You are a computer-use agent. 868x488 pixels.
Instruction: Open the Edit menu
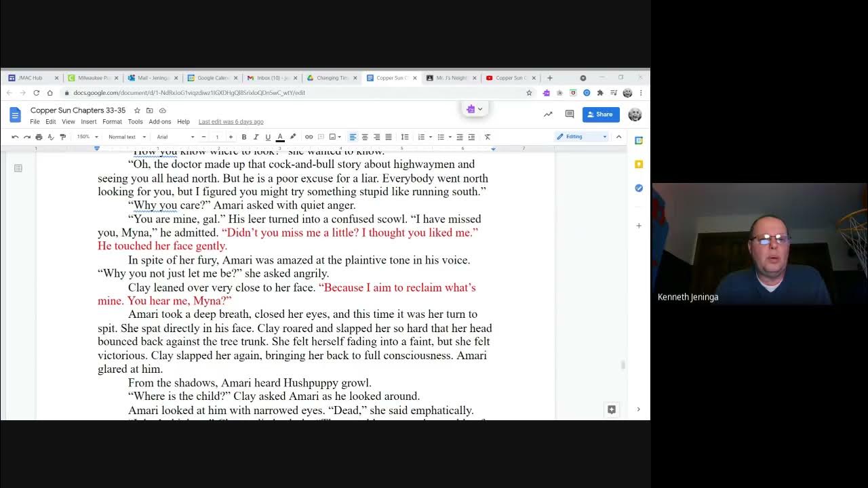(x=51, y=122)
